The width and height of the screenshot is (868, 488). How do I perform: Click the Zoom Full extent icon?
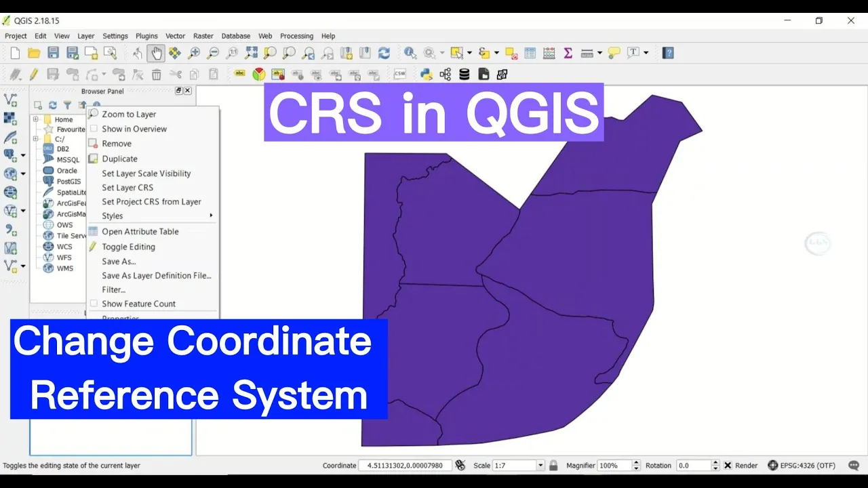(x=251, y=53)
